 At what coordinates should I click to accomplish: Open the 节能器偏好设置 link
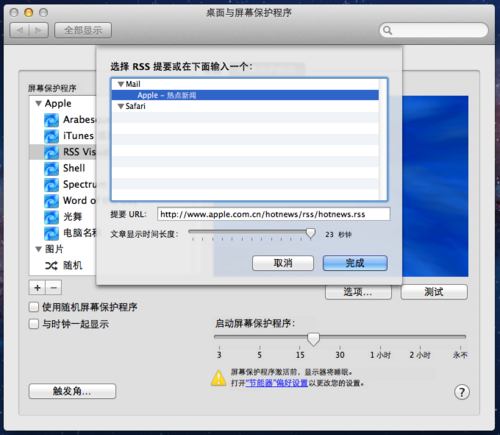coord(277,383)
